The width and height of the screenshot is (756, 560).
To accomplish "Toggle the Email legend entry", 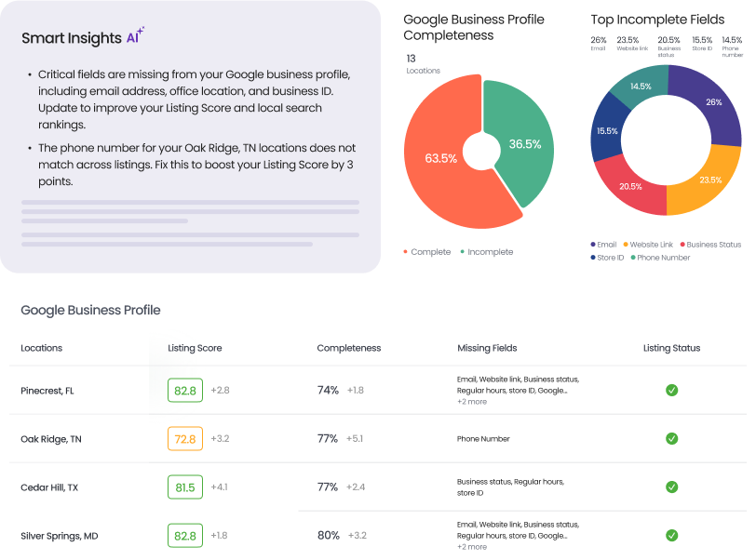I will point(605,245).
